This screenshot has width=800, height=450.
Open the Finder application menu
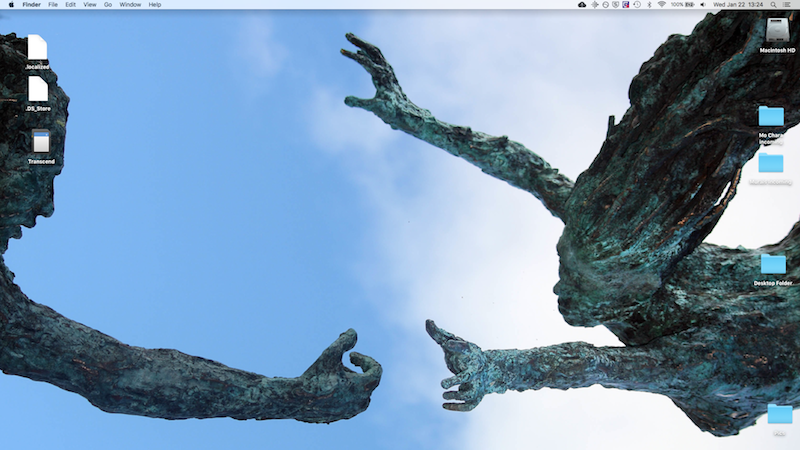(x=31, y=5)
